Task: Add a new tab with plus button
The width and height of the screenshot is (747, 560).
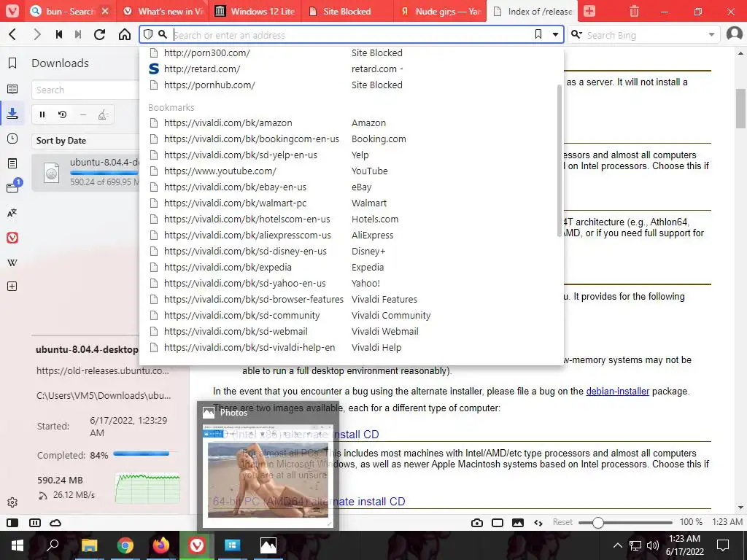Action: [589, 11]
